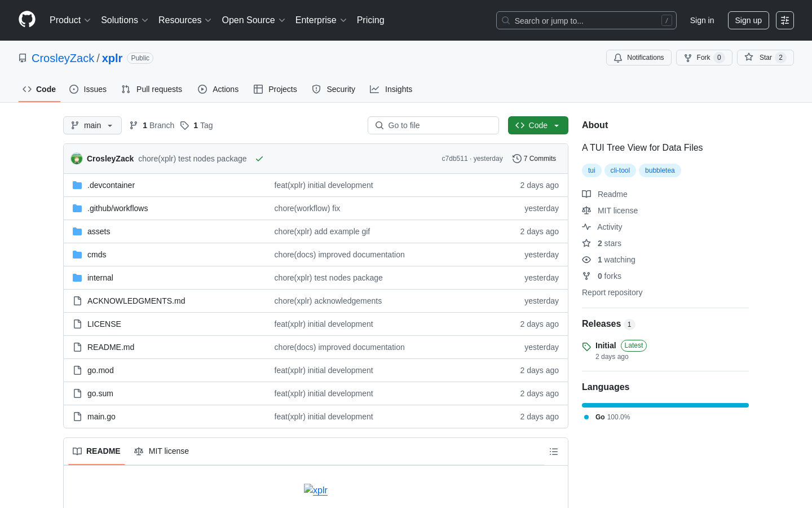Viewport: 812px width, 508px height.
Task: Click the assets folder icon
Action: coord(77,231)
